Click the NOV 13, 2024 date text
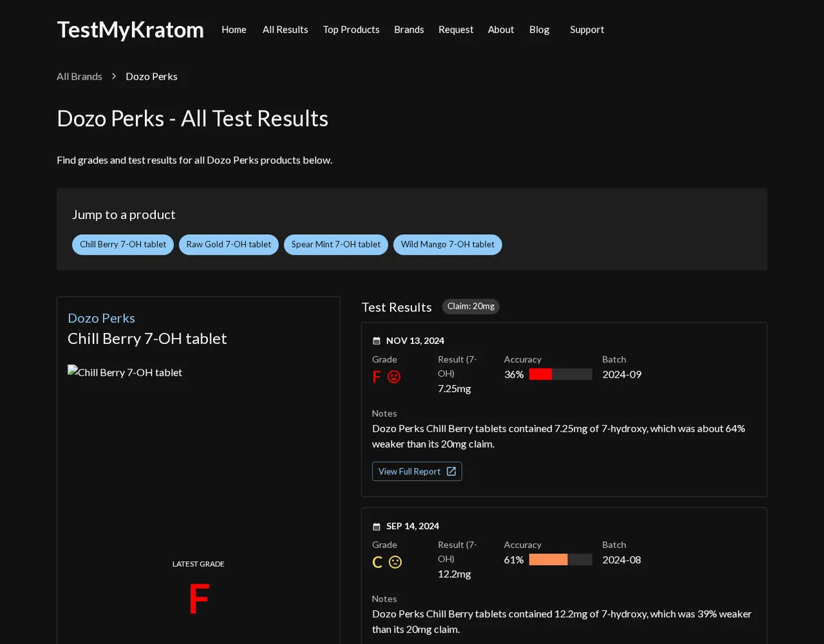This screenshot has height=644, width=824. [415, 341]
